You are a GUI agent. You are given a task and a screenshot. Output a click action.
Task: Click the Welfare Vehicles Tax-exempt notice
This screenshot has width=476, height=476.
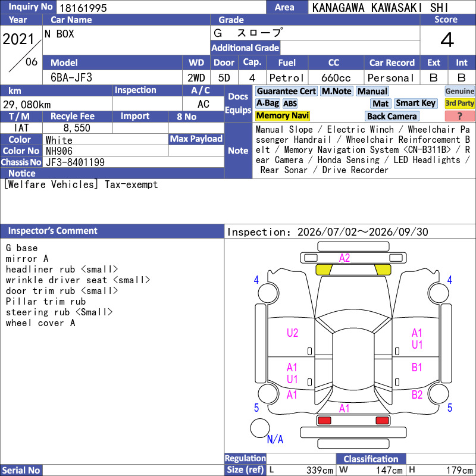[x=81, y=184]
